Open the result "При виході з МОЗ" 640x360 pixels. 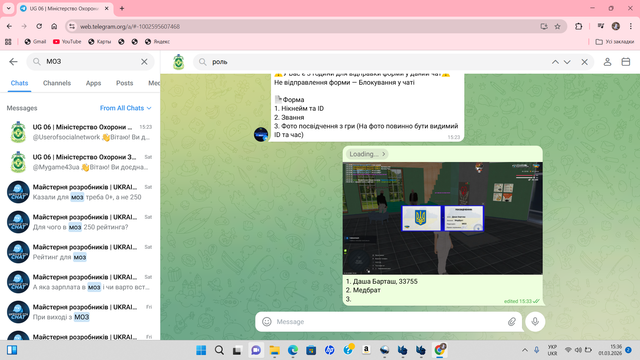[80, 312]
